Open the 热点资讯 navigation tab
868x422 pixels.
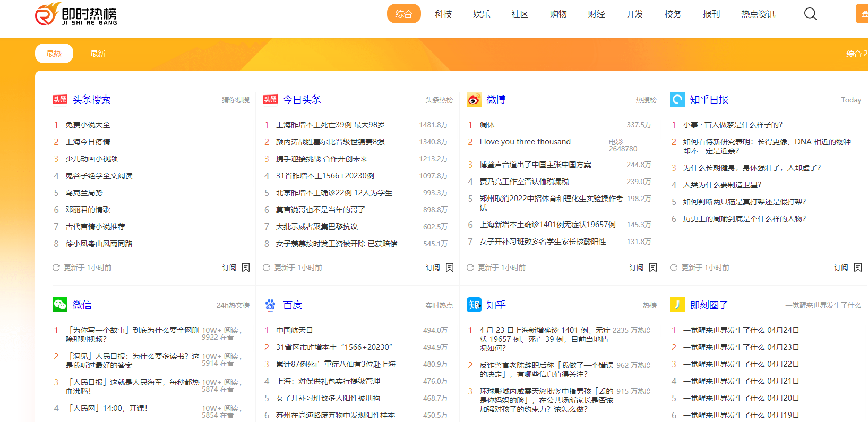[x=758, y=14]
